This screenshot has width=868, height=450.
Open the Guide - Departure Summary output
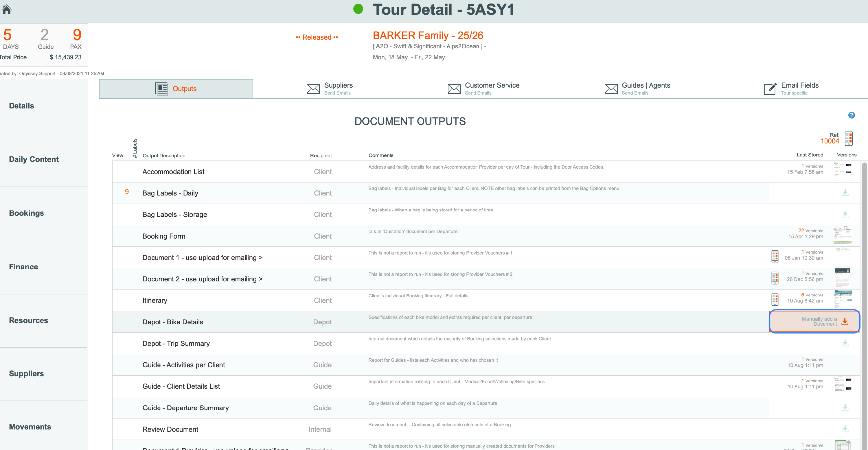185,408
